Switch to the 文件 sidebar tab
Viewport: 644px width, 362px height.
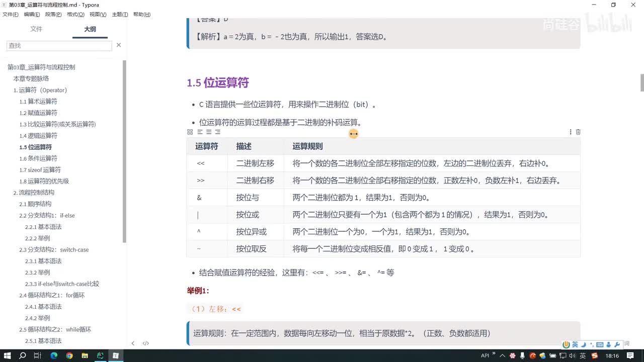pos(36,29)
